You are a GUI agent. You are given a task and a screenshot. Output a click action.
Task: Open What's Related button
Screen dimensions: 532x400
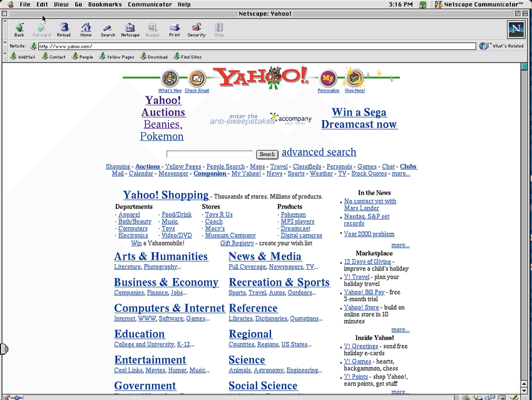click(501, 46)
